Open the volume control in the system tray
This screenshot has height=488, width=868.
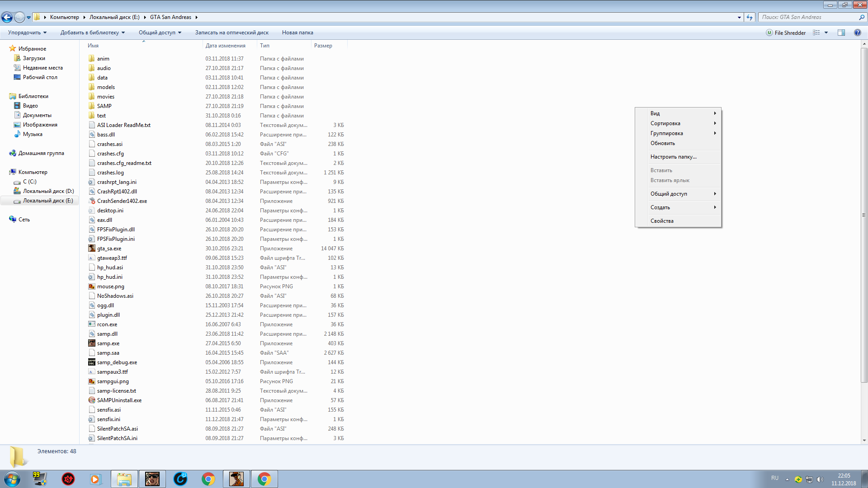(820, 479)
